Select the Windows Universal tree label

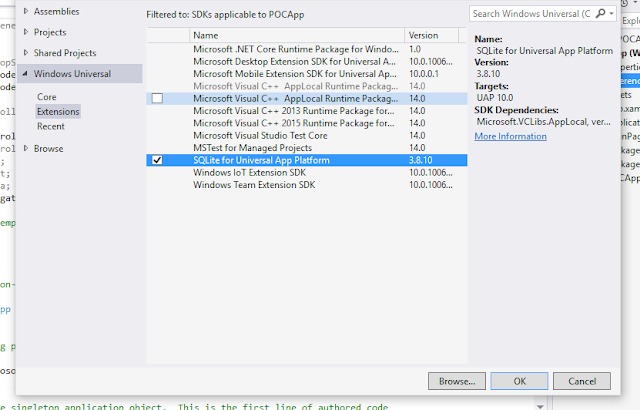coord(72,74)
